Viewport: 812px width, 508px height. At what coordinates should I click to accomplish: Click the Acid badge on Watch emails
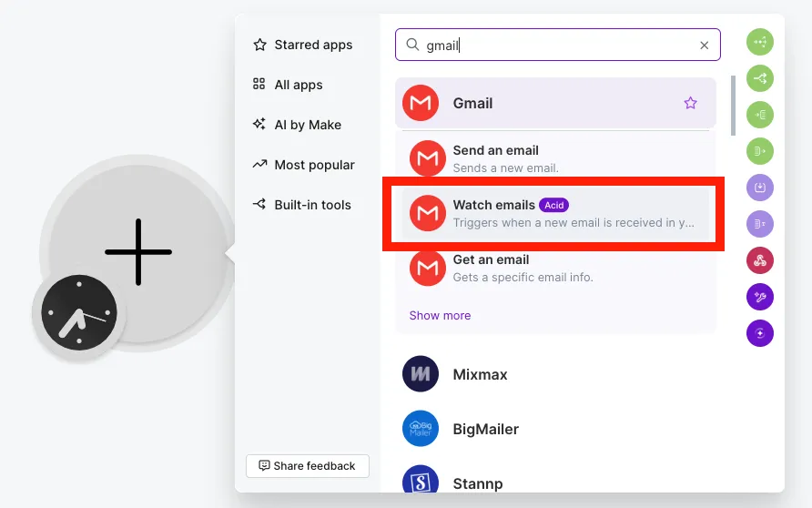pyautogui.click(x=553, y=205)
